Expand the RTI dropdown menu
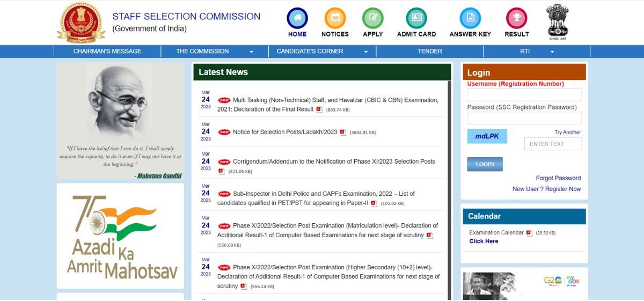Screen dimensions: 644x301 pyautogui.click(x=537, y=52)
